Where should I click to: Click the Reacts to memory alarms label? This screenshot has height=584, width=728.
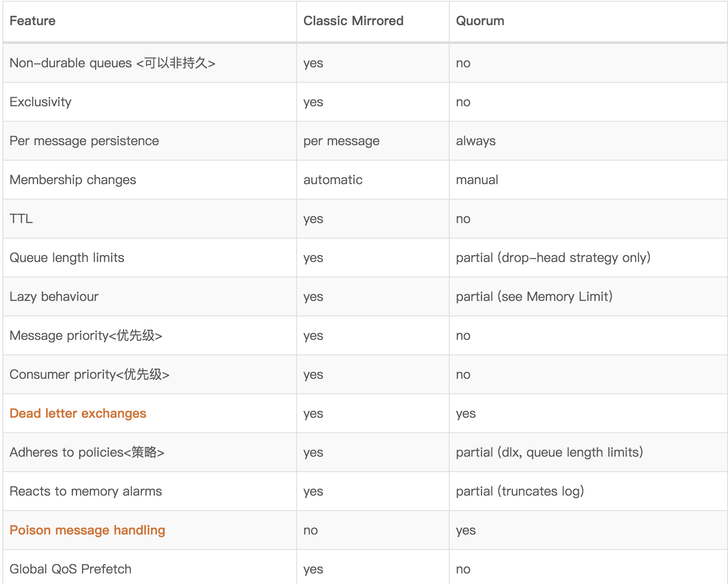[86, 491]
